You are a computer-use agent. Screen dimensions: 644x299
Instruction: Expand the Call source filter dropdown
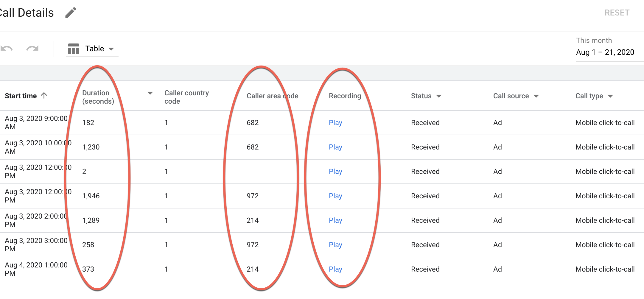pyautogui.click(x=537, y=96)
